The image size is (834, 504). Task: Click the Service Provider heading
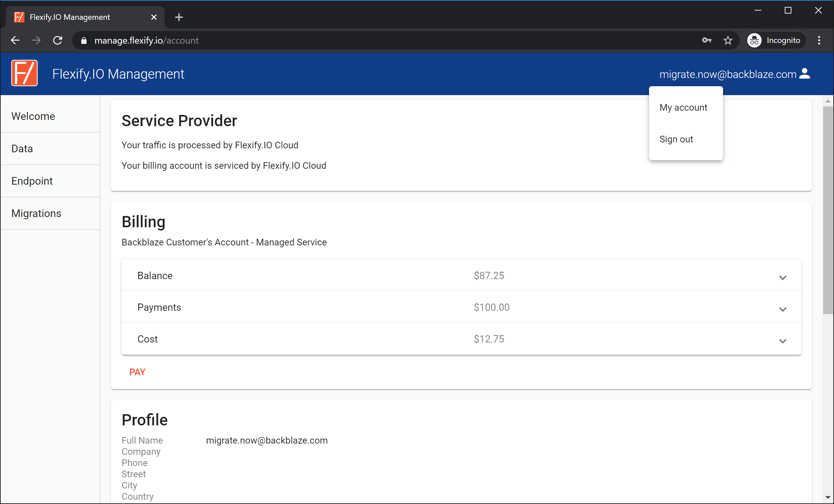(x=179, y=121)
